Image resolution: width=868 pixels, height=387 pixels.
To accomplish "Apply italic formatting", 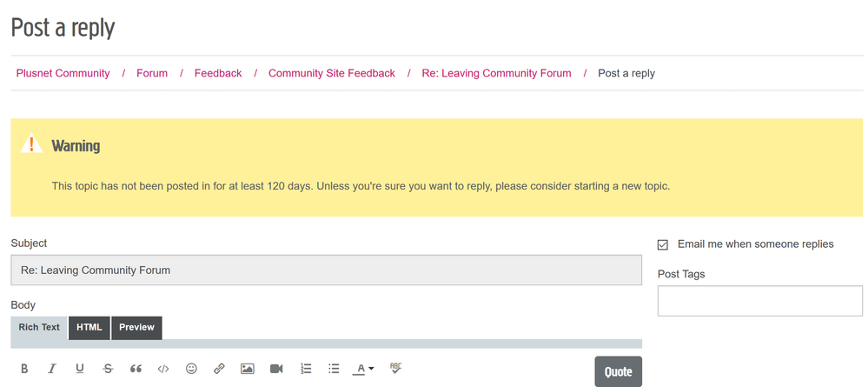I will click(x=52, y=369).
